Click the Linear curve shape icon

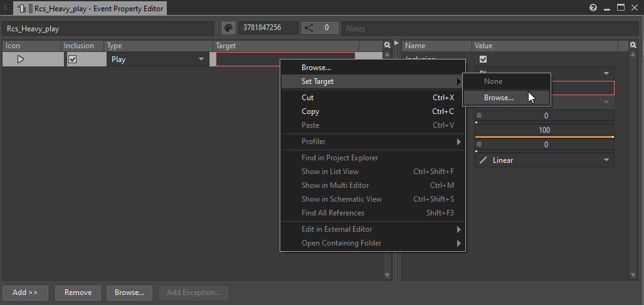tap(483, 160)
